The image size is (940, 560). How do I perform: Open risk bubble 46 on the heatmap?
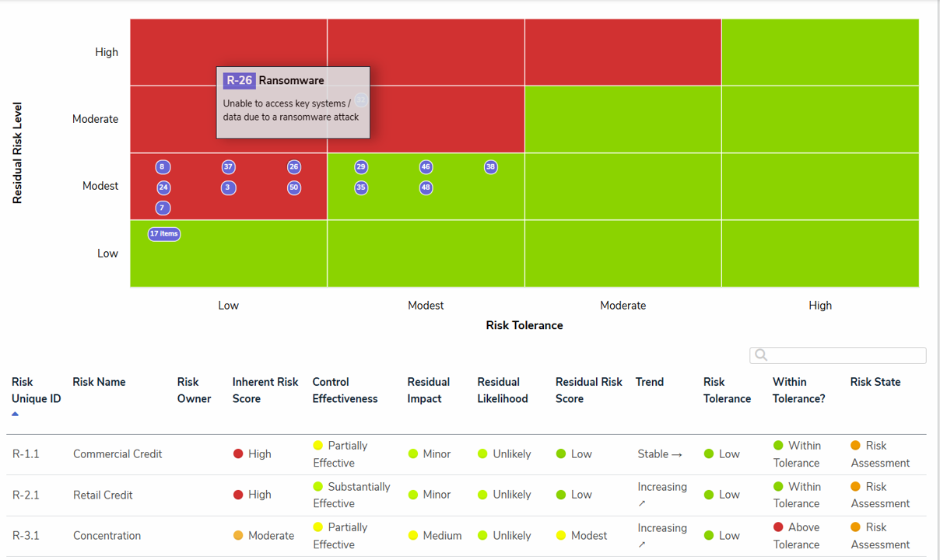[426, 167]
